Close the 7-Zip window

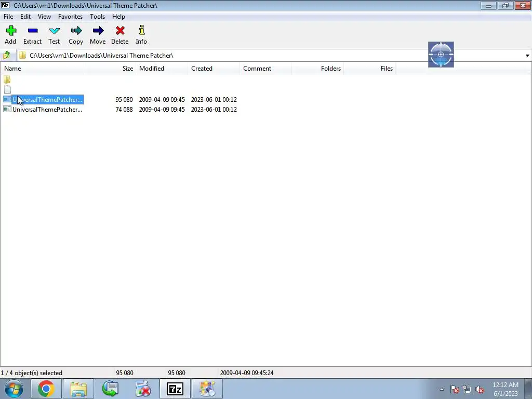coord(523,5)
